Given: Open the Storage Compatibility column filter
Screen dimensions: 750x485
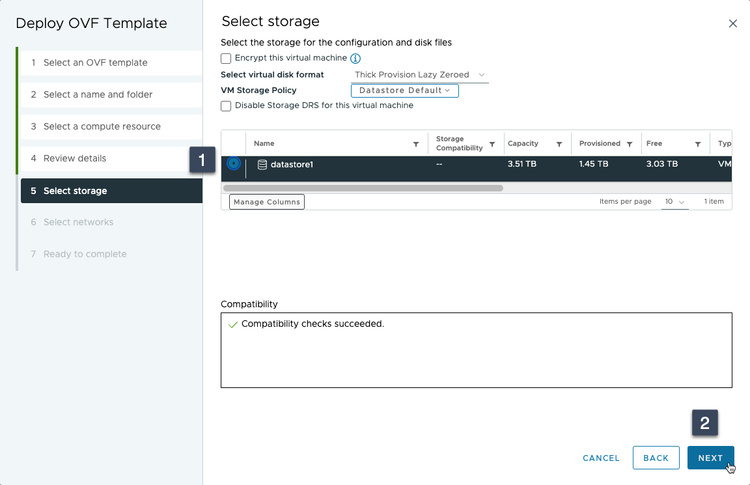Looking at the screenshot, I should 492,144.
